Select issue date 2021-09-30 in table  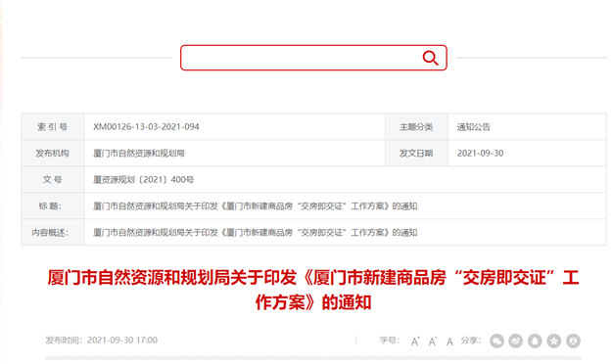[480, 154]
